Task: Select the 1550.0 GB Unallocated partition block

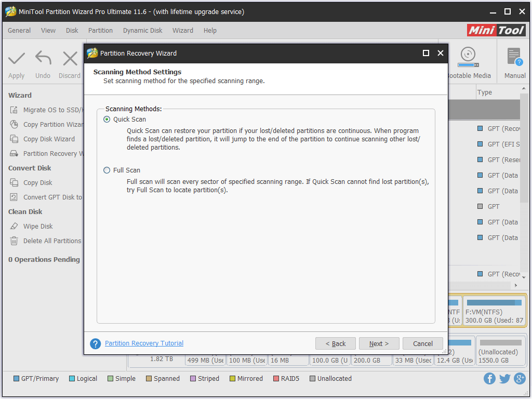Action: click(x=500, y=351)
